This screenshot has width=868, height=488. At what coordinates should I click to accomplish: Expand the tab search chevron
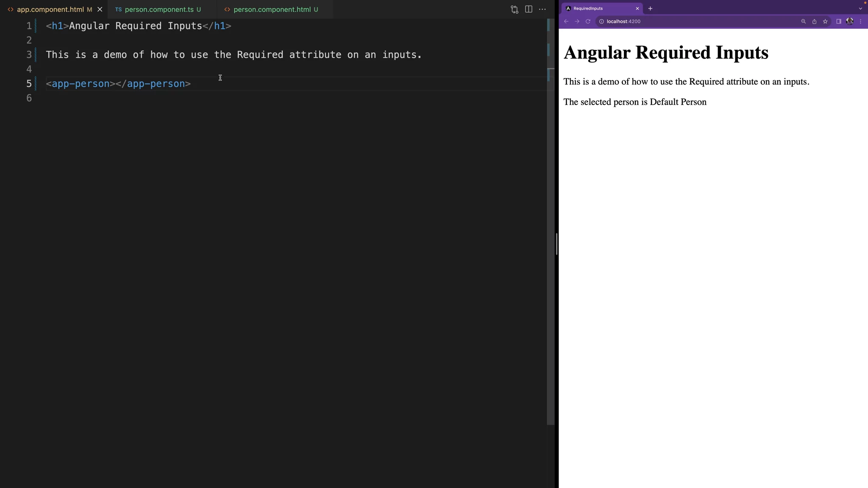coord(860,8)
